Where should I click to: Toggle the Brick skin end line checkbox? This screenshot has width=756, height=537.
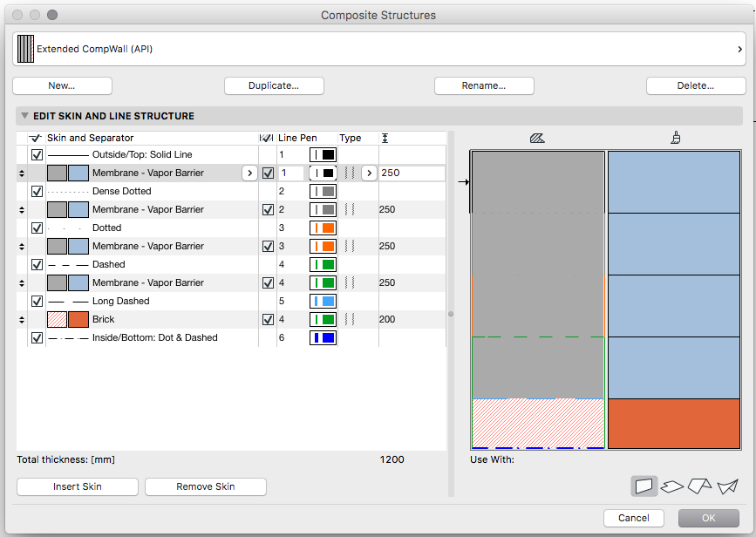(268, 320)
